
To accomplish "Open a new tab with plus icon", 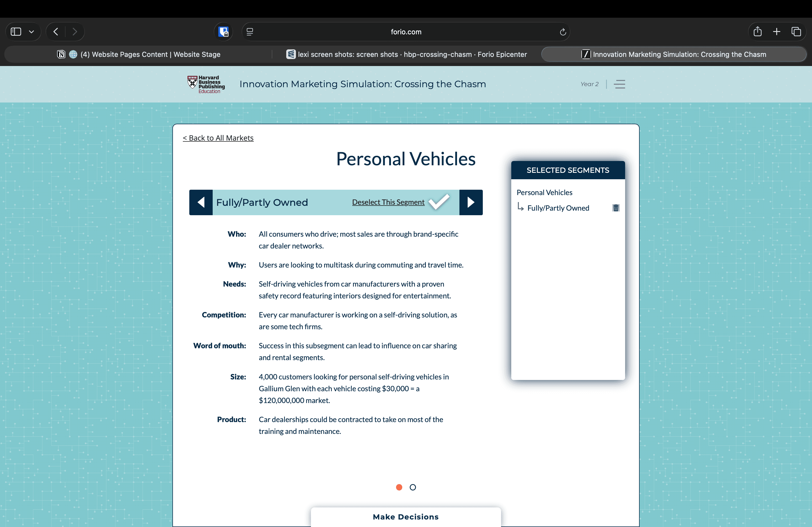I will pyautogui.click(x=777, y=32).
